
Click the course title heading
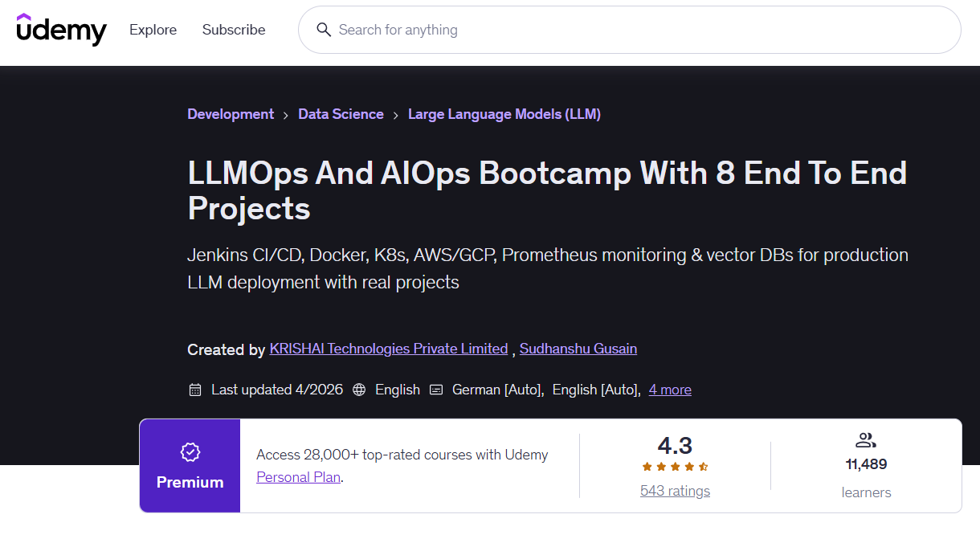click(x=547, y=190)
